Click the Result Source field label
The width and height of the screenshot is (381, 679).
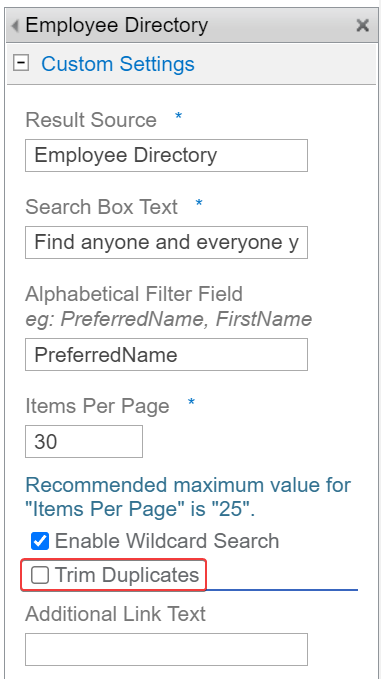tap(91, 120)
